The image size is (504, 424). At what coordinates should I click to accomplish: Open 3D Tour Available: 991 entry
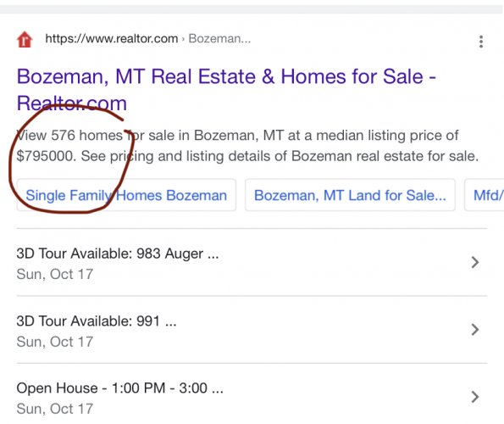(252, 329)
